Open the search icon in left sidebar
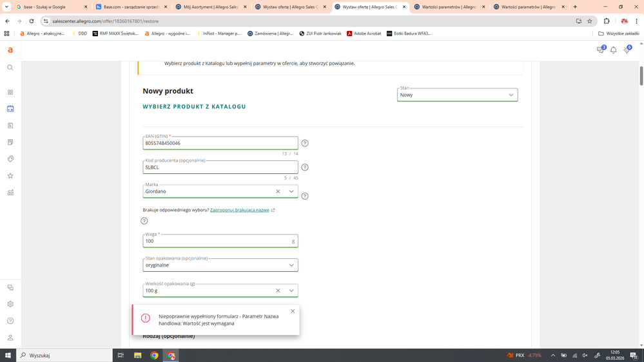Viewport: 644px width, 362px height. (x=10, y=68)
